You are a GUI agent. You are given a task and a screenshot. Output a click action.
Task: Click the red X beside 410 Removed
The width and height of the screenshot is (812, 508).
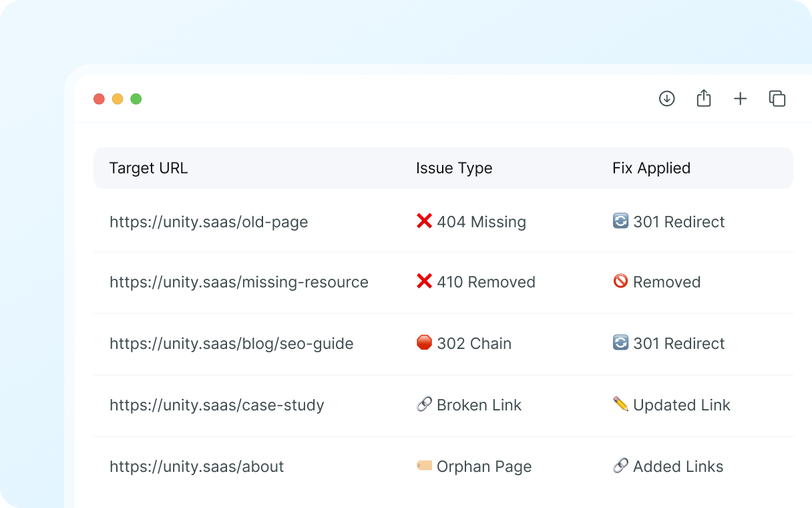424,281
